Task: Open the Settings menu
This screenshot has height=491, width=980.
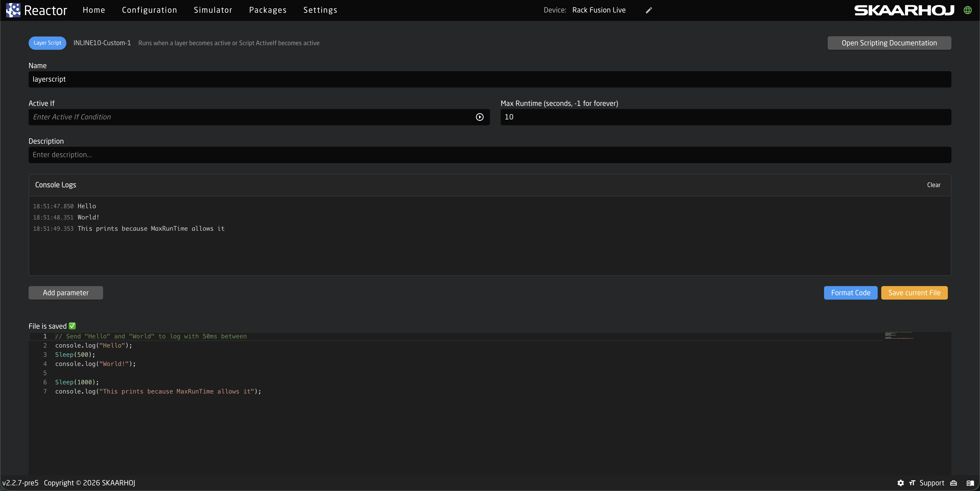Action: pos(320,10)
